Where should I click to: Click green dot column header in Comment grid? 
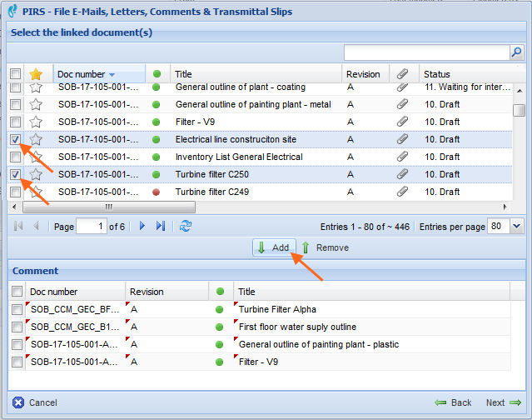[x=220, y=292]
